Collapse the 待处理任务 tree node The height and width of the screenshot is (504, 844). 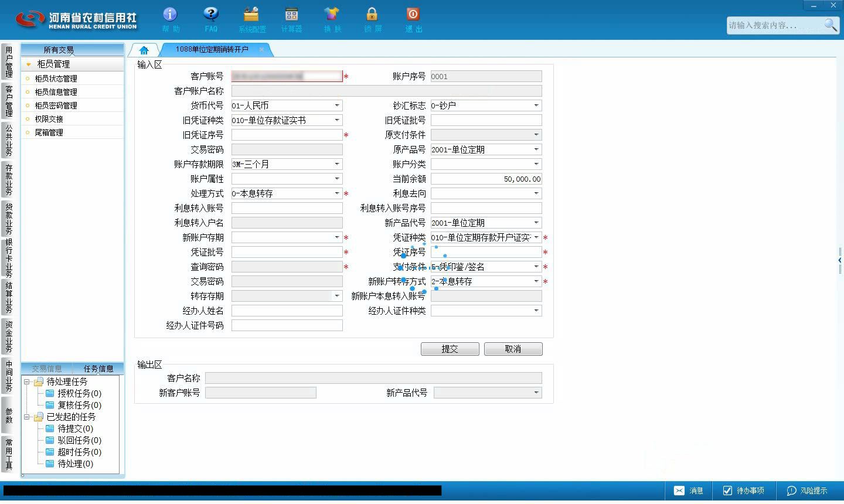click(x=27, y=382)
